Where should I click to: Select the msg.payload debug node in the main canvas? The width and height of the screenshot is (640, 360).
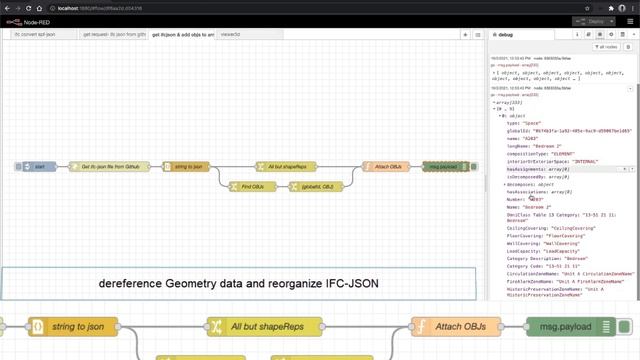pyautogui.click(x=446, y=167)
